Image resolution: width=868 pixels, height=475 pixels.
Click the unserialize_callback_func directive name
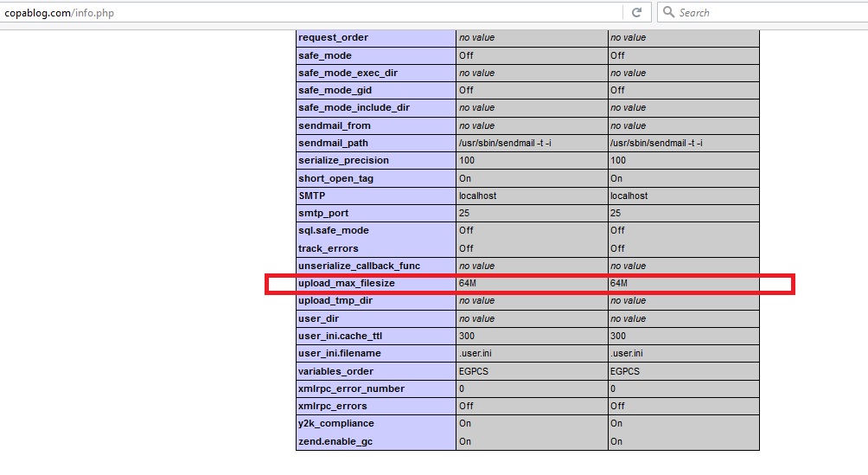(360, 266)
